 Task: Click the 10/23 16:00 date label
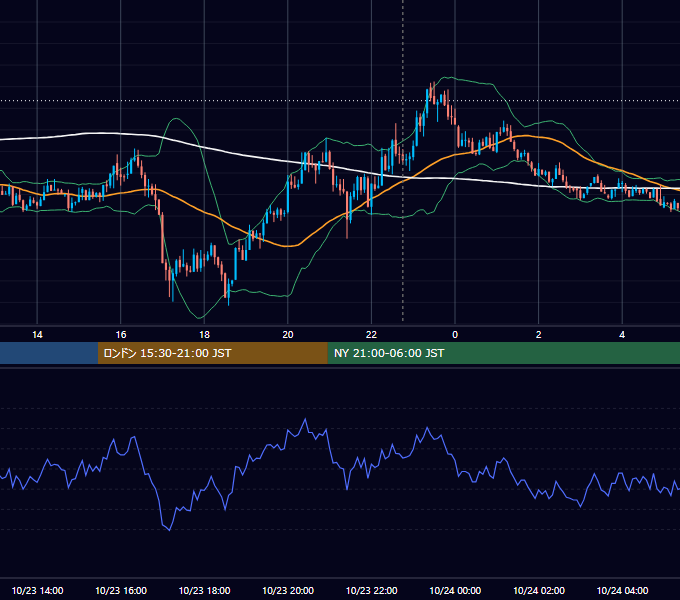click(121, 590)
